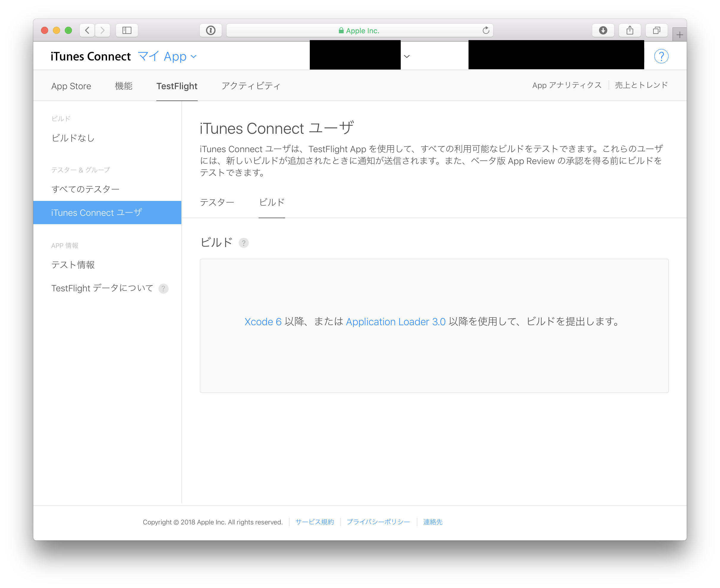Click the Xcode 6 link
The width and height of the screenshot is (720, 588).
262,321
